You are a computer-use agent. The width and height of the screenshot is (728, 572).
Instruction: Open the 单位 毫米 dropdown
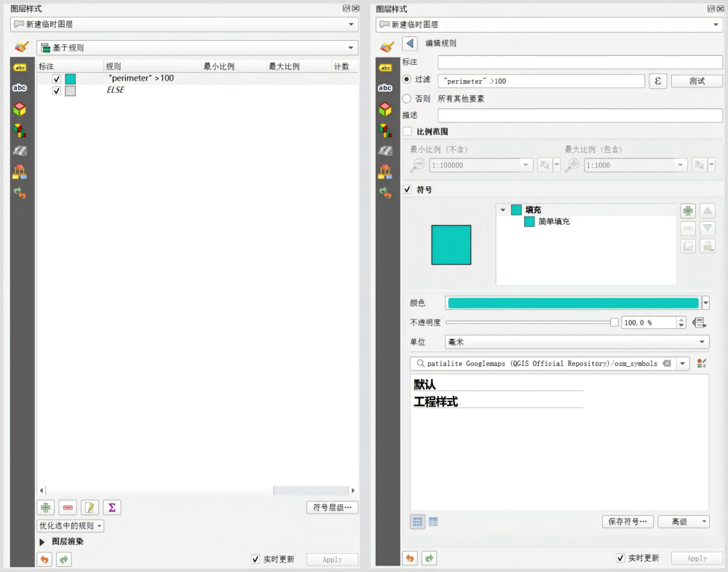[x=577, y=342]
